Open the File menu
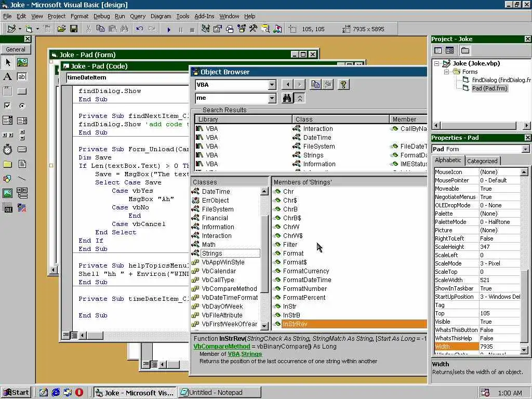This screenshot has width=532, height=399. [7, 16]
